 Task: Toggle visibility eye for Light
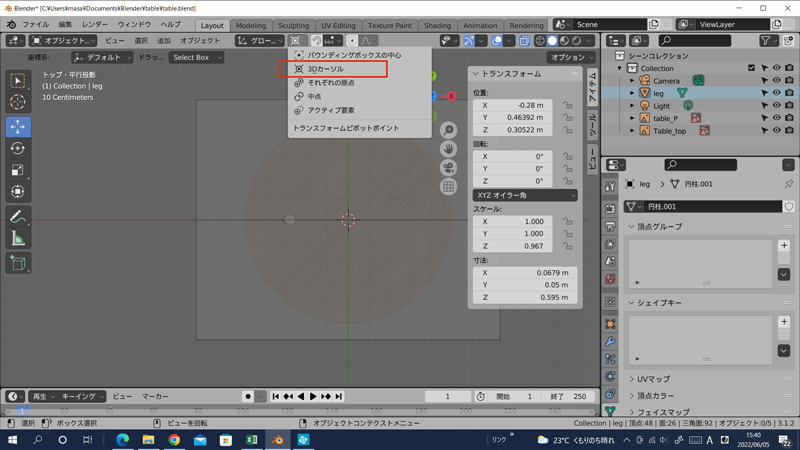pos(777,106)
